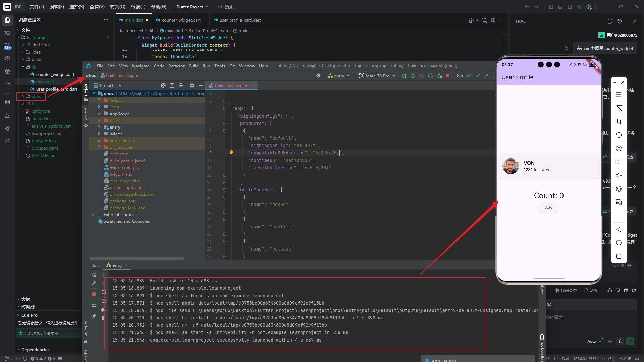644x362 pixels.
Task: Click the red Stop button in DevEco toolbar
Action: click(x=448, y=76)
